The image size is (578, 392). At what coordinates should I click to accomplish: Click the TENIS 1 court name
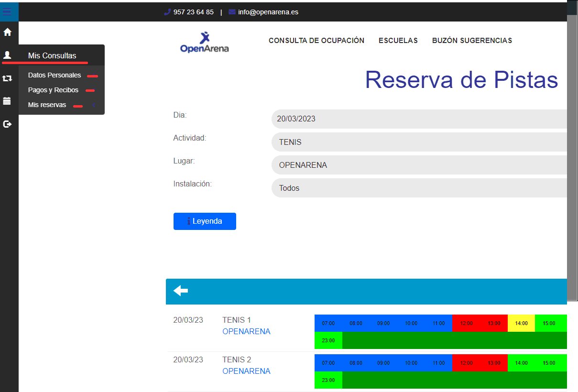pos(237,320)
